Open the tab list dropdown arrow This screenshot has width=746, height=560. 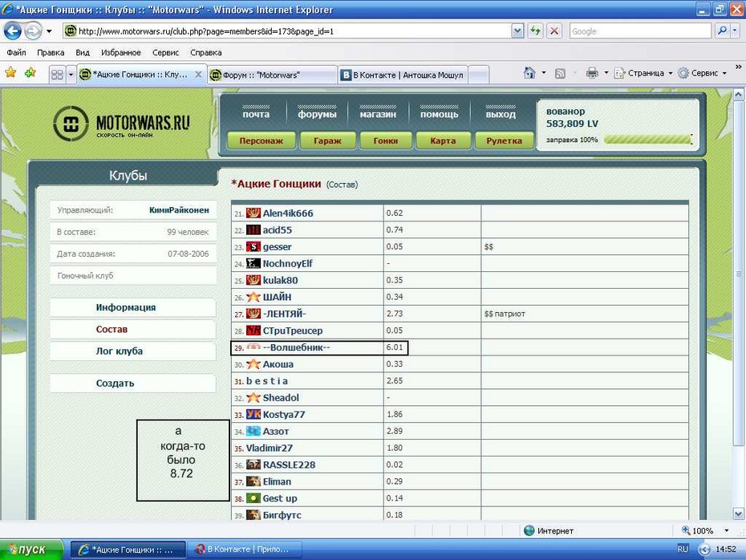click(71, 75)
